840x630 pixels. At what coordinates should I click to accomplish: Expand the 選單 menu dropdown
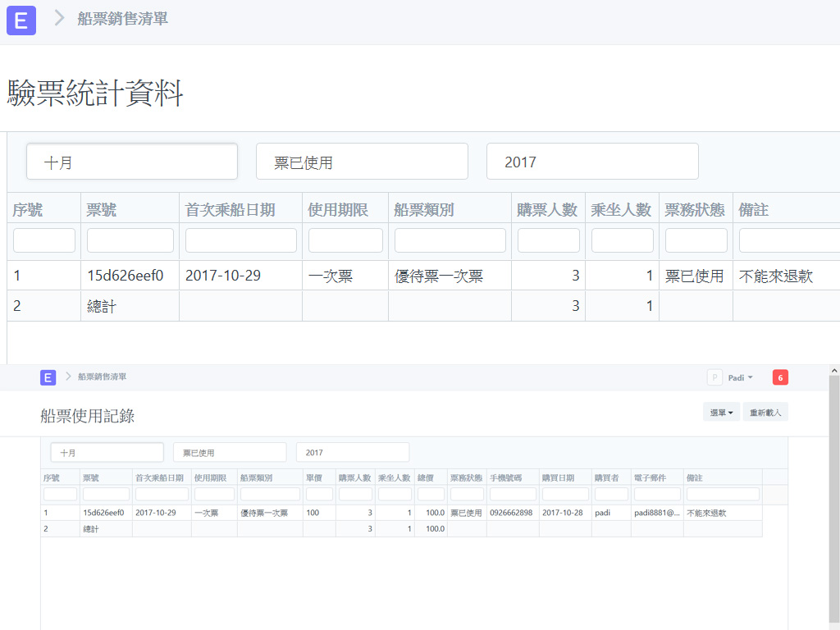pyautogui.click(x=721, y=413)
